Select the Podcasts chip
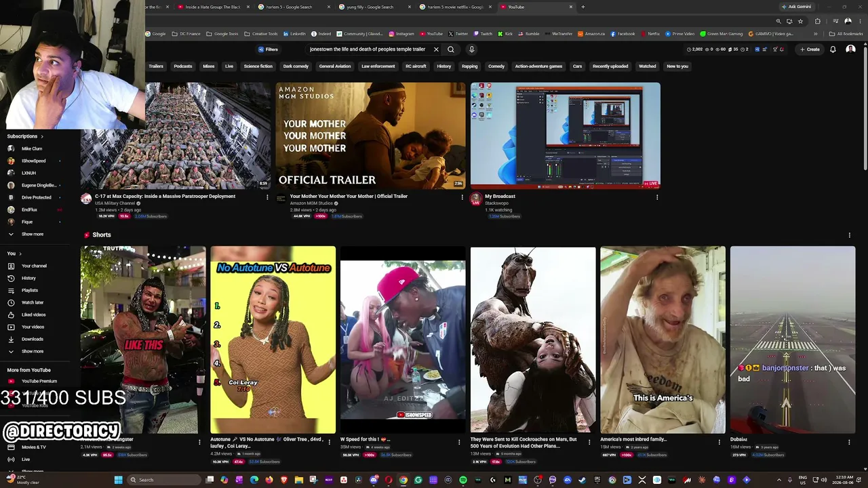The width and height of the screenshot is (868, 488). tap(183, 66)
